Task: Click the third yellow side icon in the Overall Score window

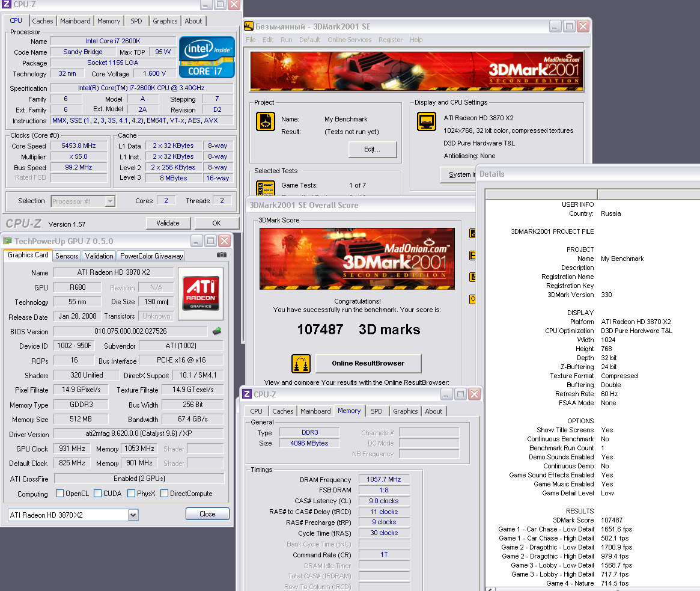Action: 472,277
